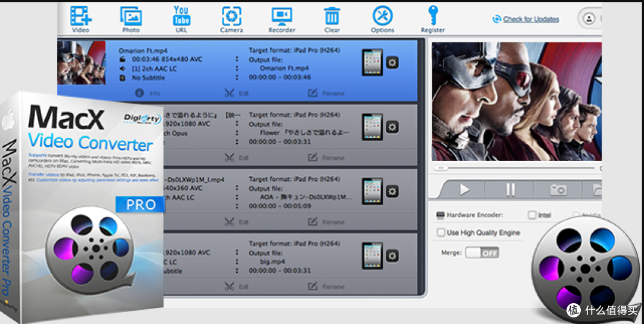Open Info for Omarion Ft.mp4

coord(147,93)
